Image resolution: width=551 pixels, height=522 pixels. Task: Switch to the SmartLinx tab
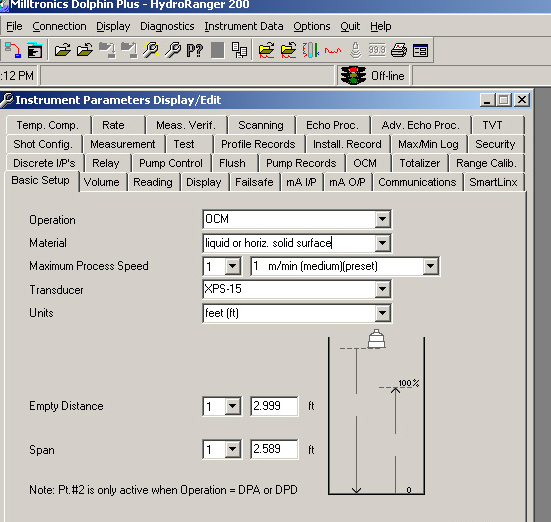(x=493, y=182)
